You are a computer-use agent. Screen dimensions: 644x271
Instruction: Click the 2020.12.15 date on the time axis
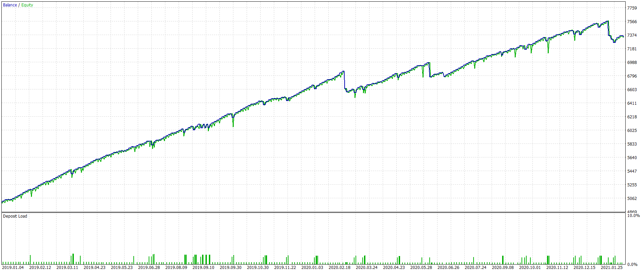[x=584, y=268]
